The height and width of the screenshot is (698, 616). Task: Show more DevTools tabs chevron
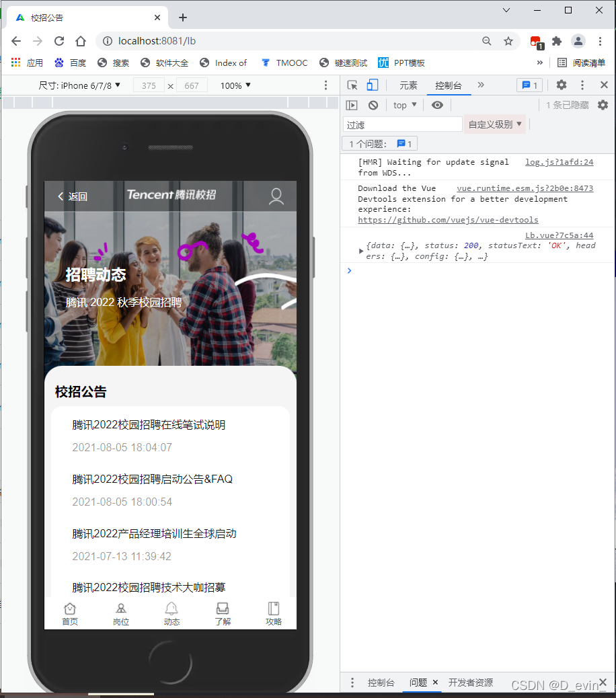click(x=481, y=85)
